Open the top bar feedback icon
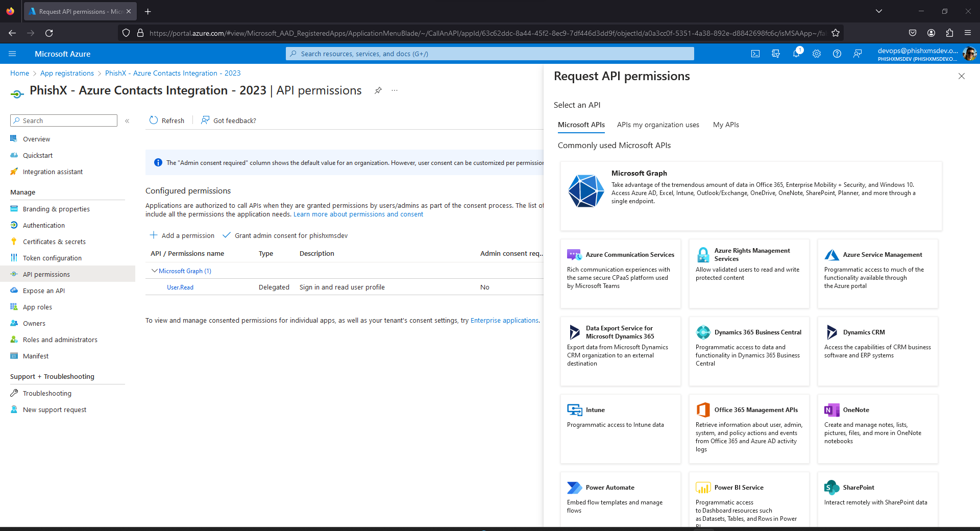The image size is (980, 531). tap(857, 54)
